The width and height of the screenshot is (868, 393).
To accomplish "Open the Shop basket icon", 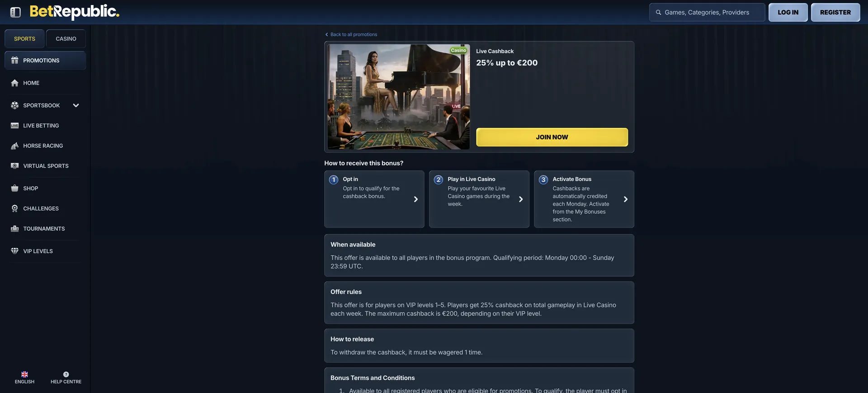I will [15, 188].
